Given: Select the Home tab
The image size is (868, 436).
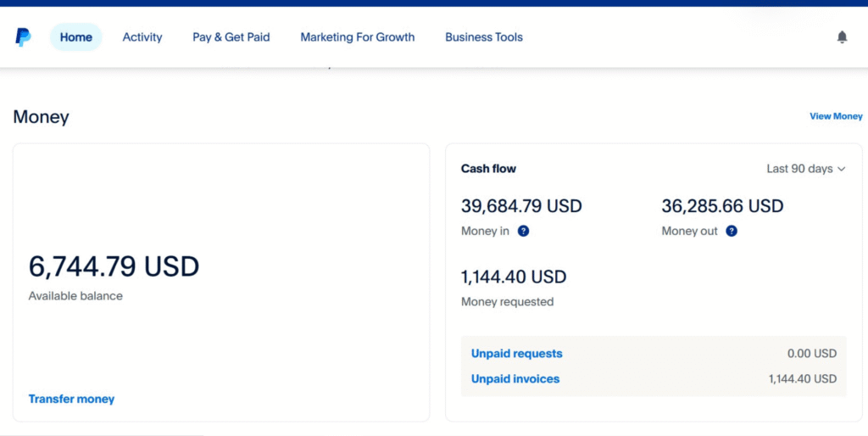Looking at the screenshot, I should (x=76, y=37).
